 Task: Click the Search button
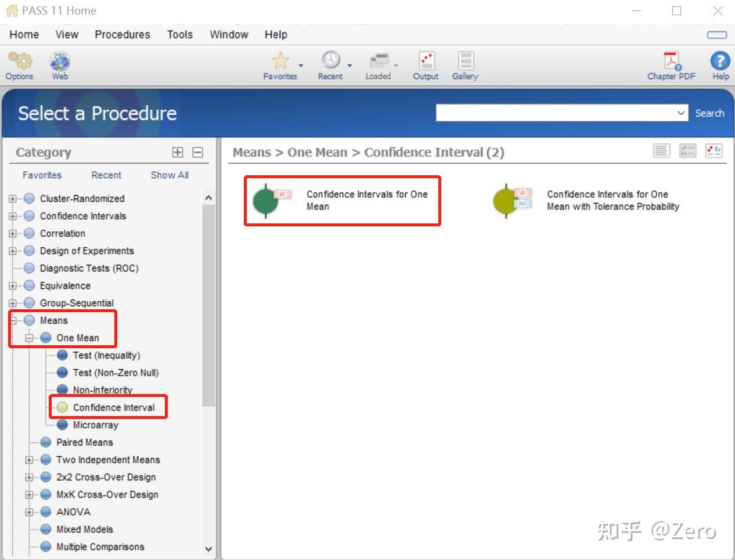click(709, 113)
